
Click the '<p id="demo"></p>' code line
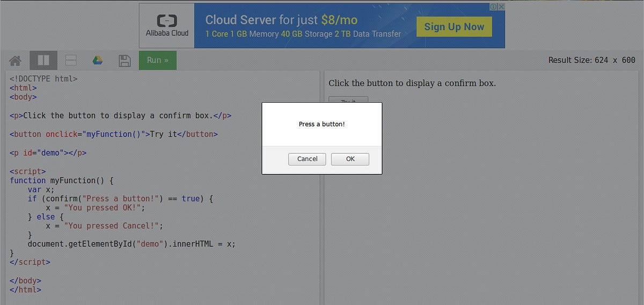[x=48, y=153]
